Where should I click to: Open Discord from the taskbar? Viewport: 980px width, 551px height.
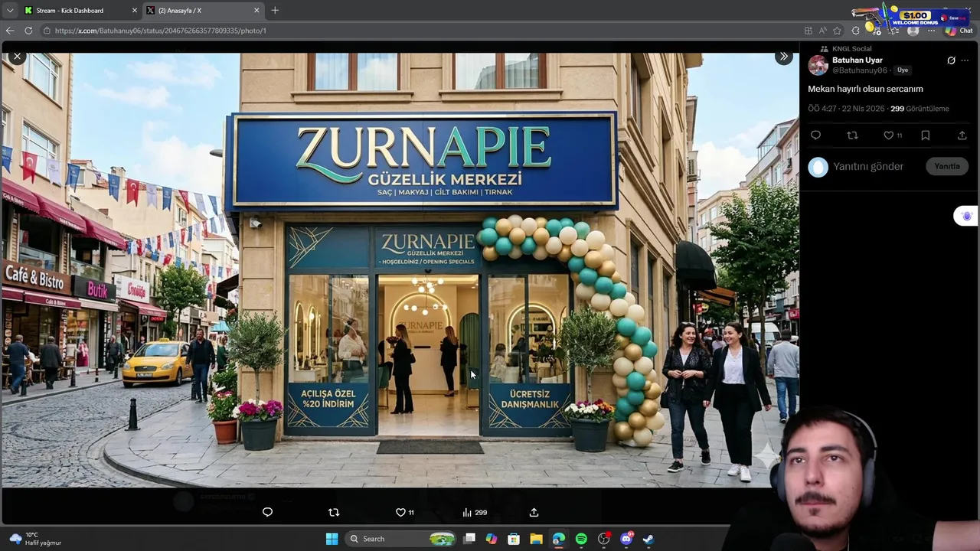[x=626, y=539]
